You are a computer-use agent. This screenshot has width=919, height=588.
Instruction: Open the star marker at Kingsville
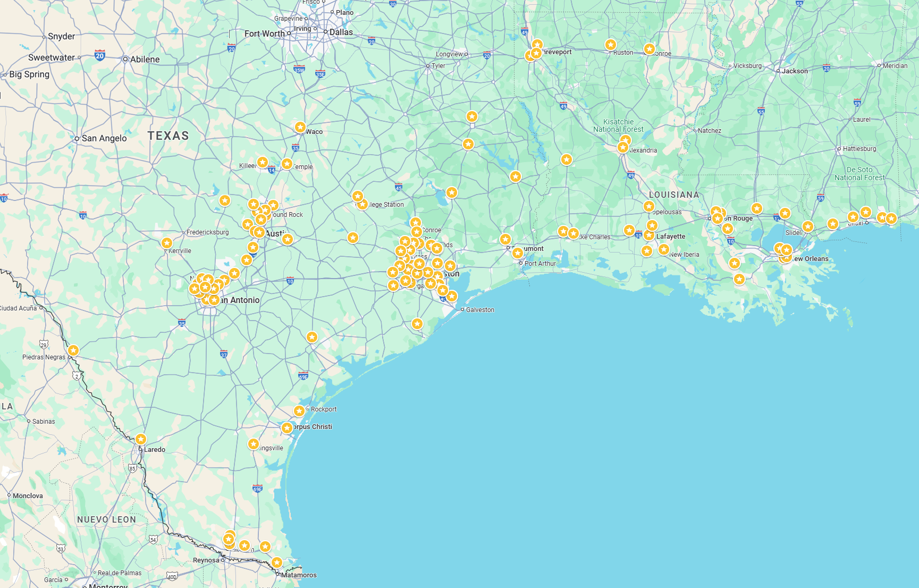254,444
